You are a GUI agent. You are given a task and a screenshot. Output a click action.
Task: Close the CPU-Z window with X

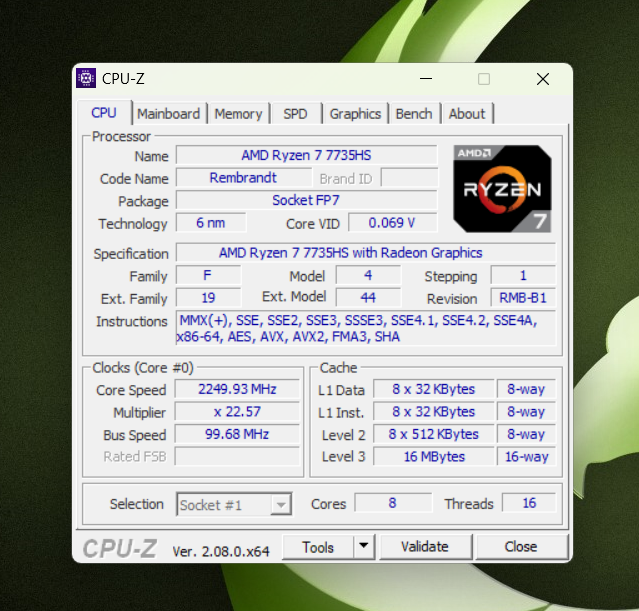[x=543, y=79]
